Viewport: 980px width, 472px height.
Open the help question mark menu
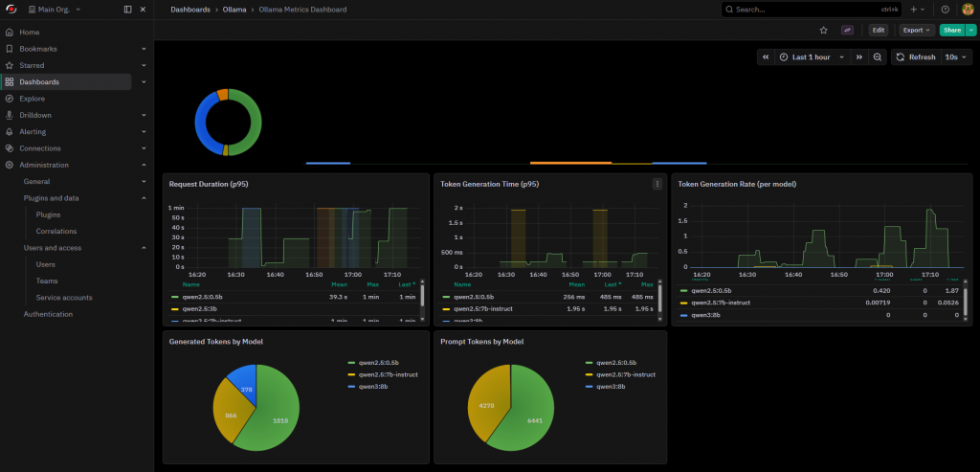[945, 10]
